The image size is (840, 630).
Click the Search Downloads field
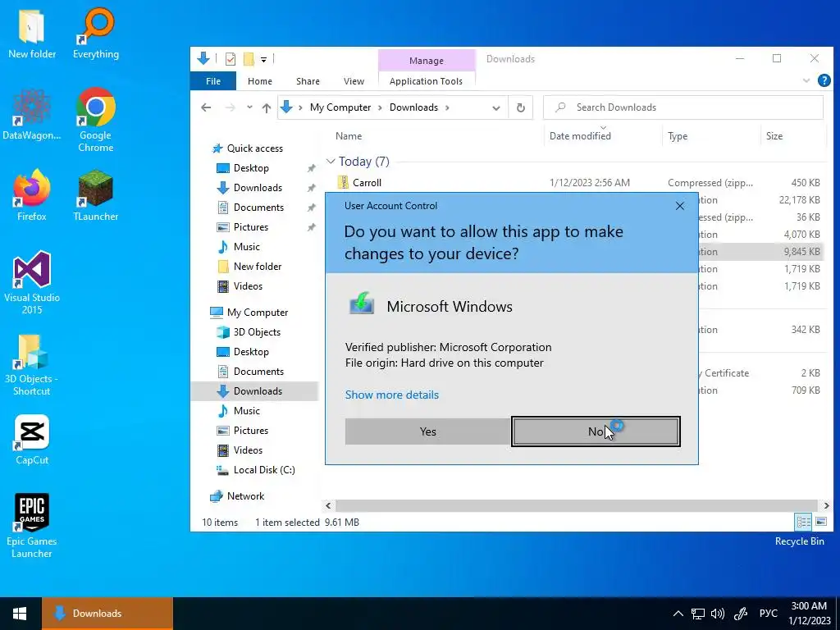[683, 107]
